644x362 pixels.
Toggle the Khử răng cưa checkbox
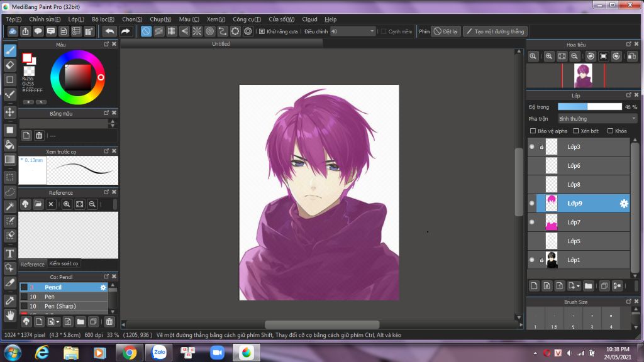(x=262, y=31)
